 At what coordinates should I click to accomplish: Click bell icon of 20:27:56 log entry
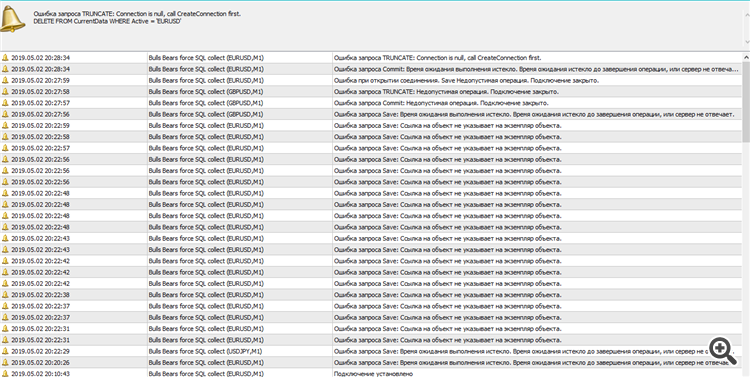pos(5,114)
